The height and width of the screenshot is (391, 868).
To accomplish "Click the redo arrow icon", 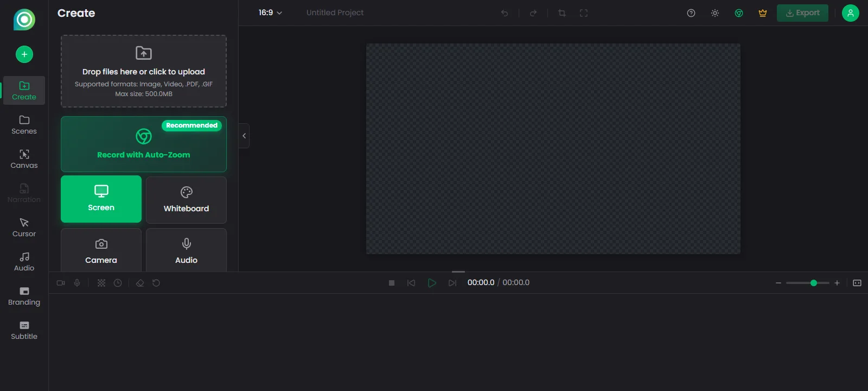I will [x=533, y=13].
